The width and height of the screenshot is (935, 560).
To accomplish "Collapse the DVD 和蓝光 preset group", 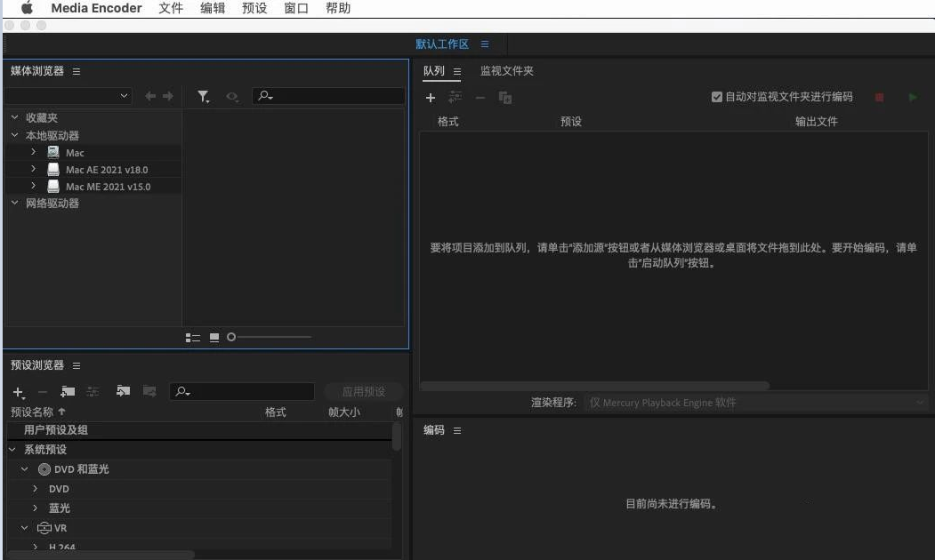I will point(25,468).
